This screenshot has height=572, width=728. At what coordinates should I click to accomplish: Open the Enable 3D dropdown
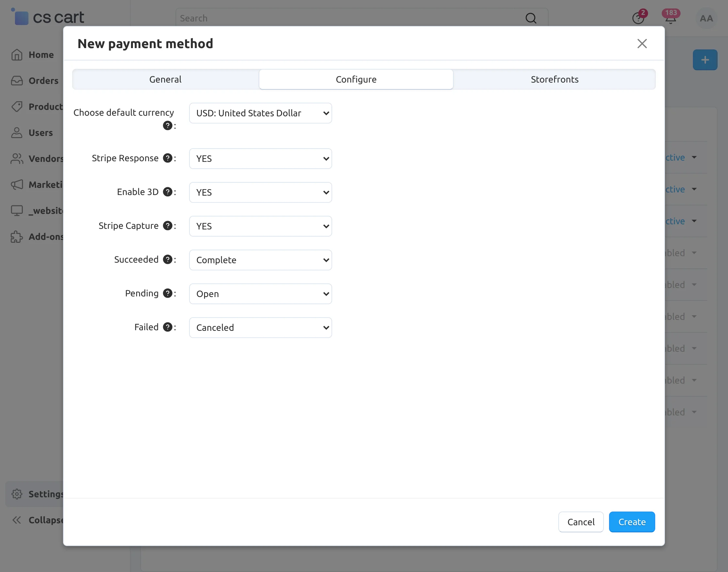point(261,192)
